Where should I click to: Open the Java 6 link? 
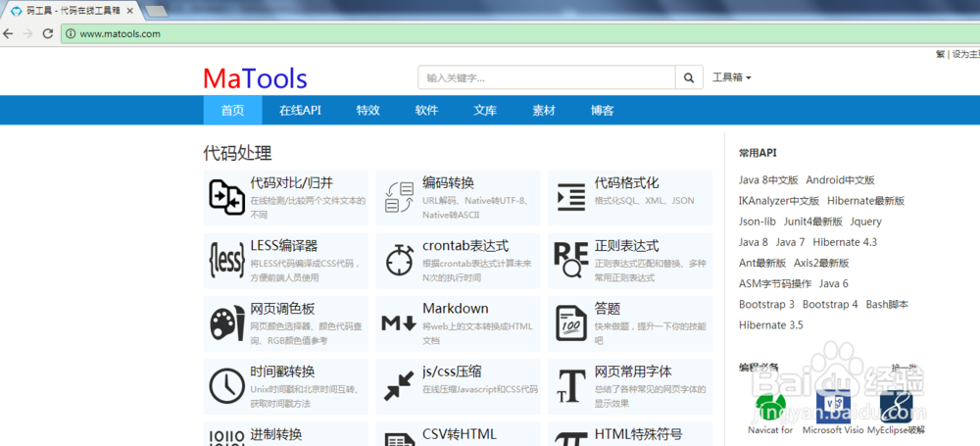pos(834,283)
